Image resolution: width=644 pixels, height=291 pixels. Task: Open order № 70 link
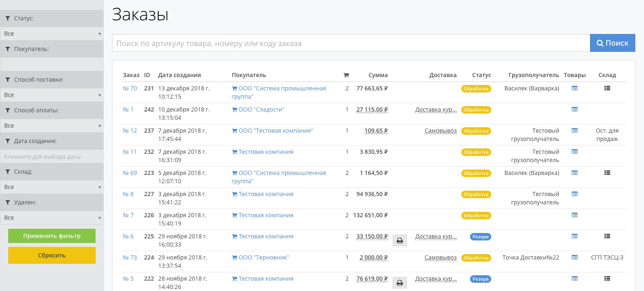click(x=130, y=88)
